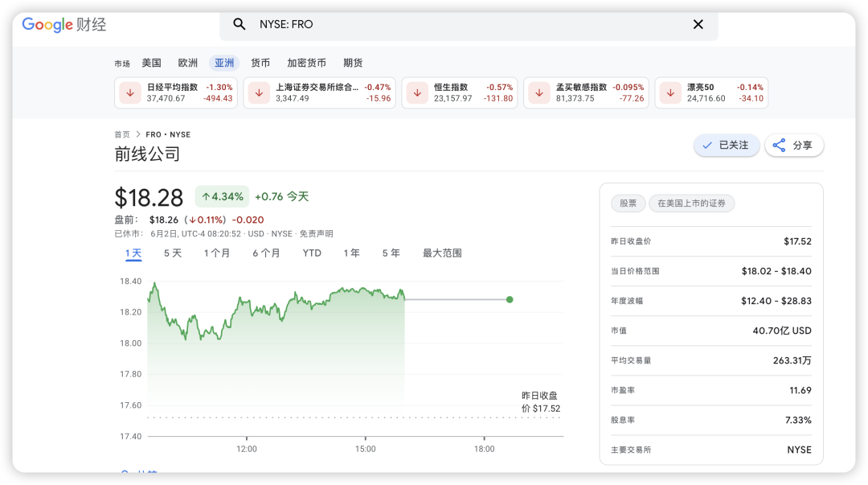Click the down arrow icon for 恒生指数
The image size is (868, 485).
pyautogui.click(x=417, y=92)
